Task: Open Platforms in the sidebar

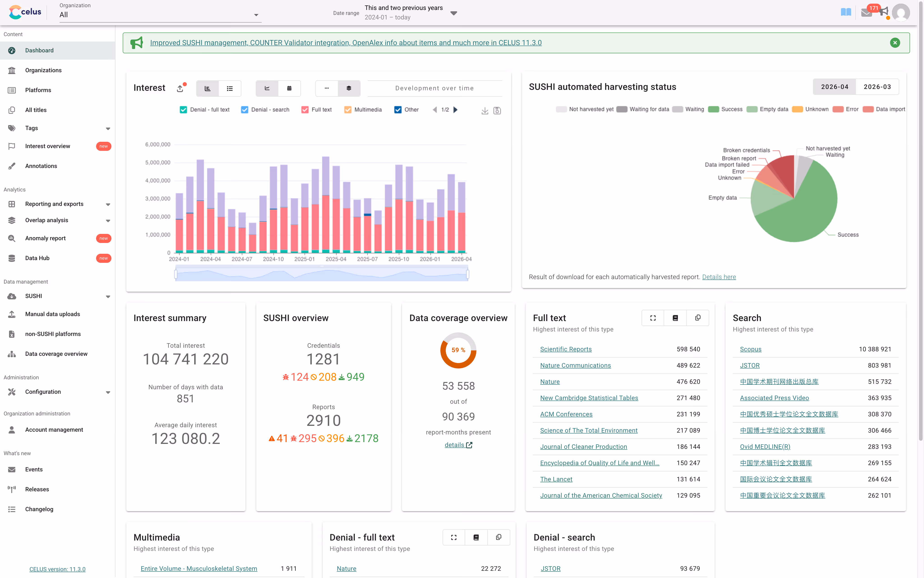Action: (x=58, y=90)
